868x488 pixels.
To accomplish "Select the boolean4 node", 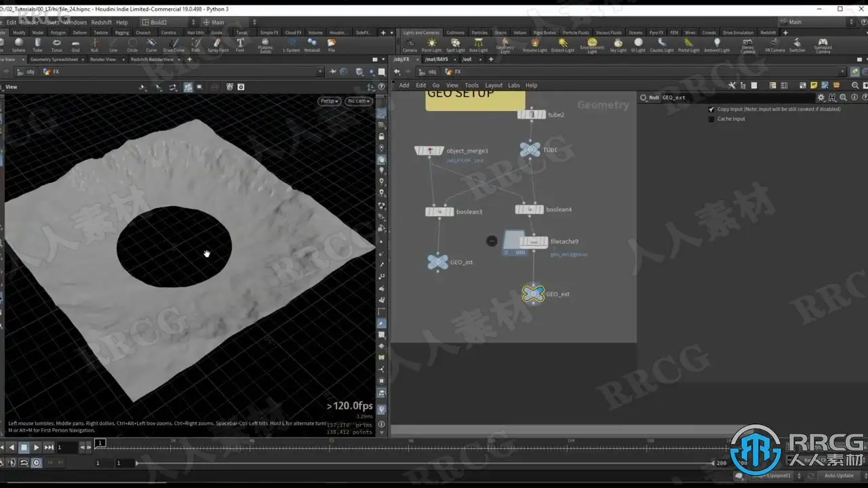I will coord(529,210).
